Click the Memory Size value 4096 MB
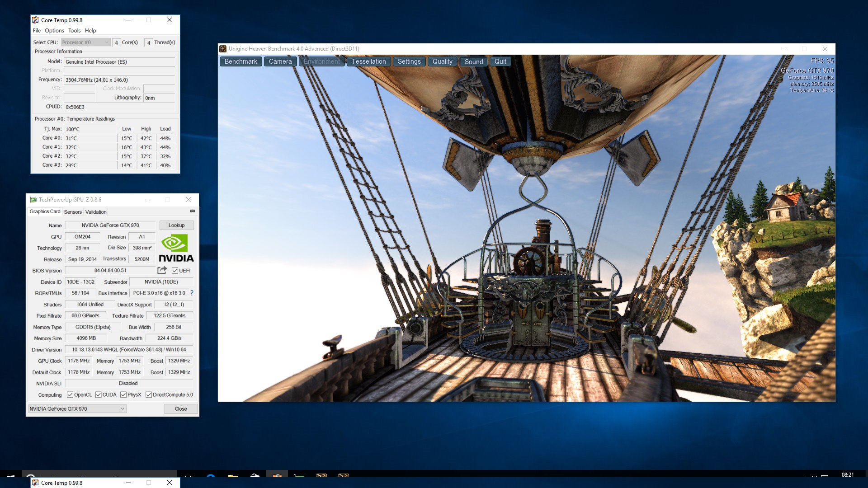 (x=86, y=338)
